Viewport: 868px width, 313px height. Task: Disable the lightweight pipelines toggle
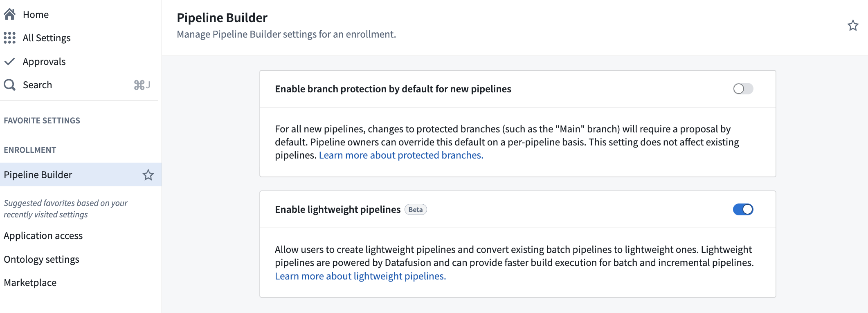pos(742,209)
